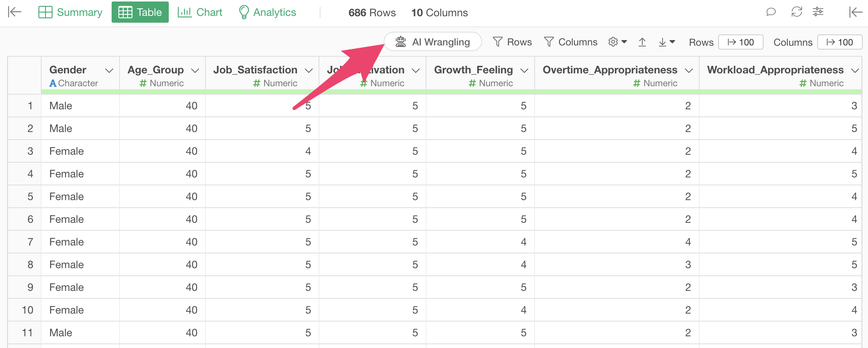Image resolution: width=868 pixels, height=348 pixels.
Task: Switch to the Chart view
Action: 200,12
